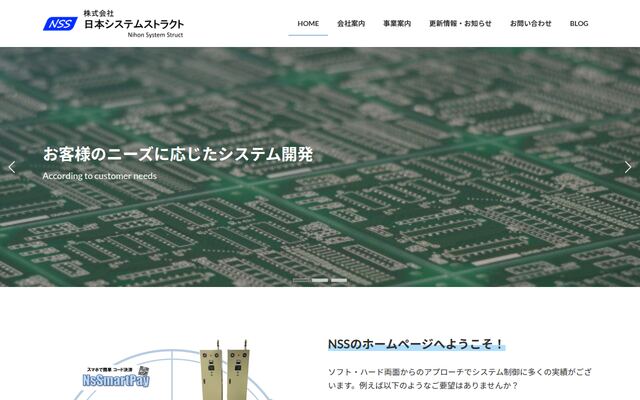640x400 pixels.
Task: Click the NSSのホームページへようこそ！ heading
Action: coord(416,344)
